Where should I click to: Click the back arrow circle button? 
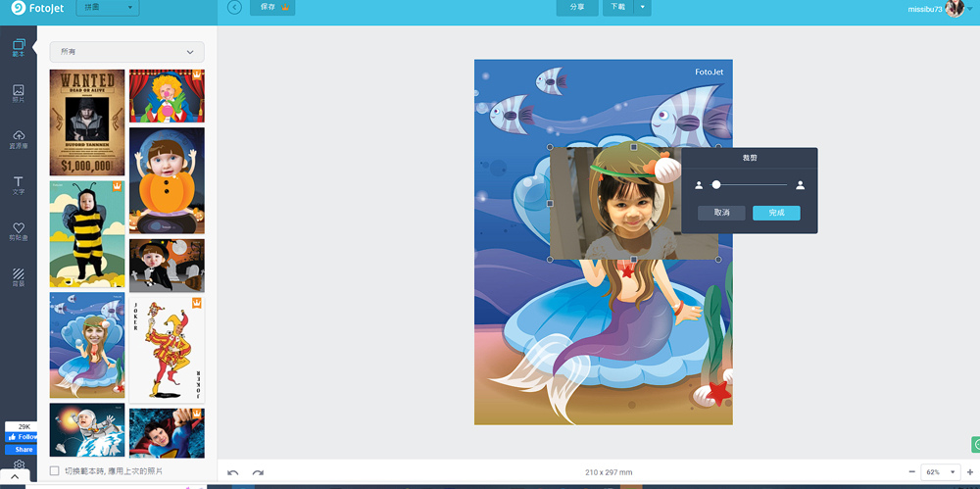(x=234, y=8)
